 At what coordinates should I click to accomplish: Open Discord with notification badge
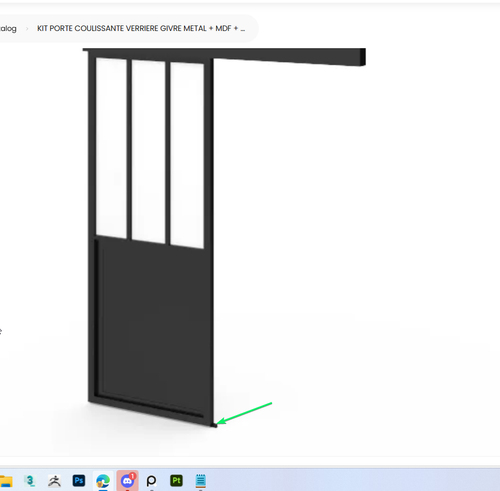pos(127,481)
